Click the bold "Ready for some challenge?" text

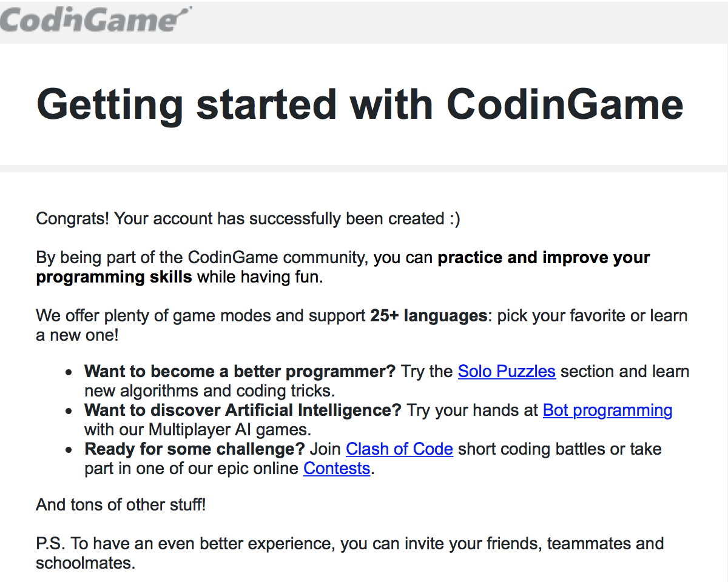point(195,449)
